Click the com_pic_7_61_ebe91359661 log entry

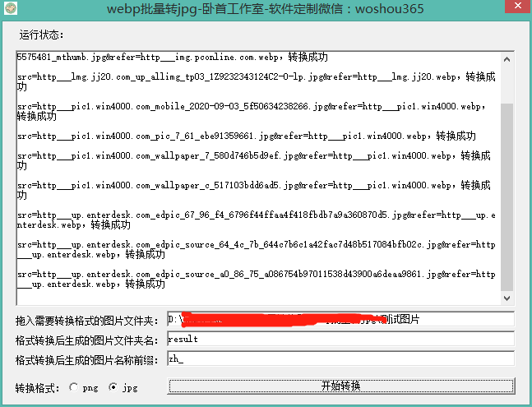click(x=247, y=136)
